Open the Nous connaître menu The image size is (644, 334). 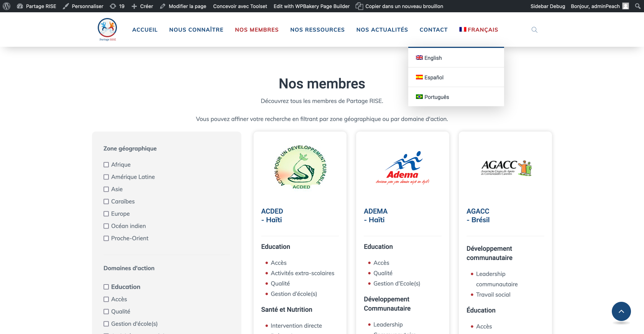[196, 30]
